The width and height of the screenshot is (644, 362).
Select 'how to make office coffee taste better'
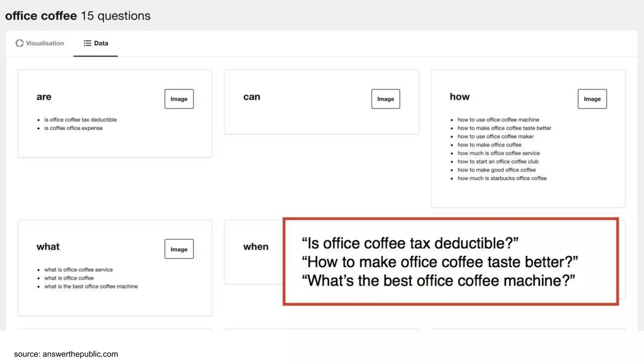(x=504, y=128)
